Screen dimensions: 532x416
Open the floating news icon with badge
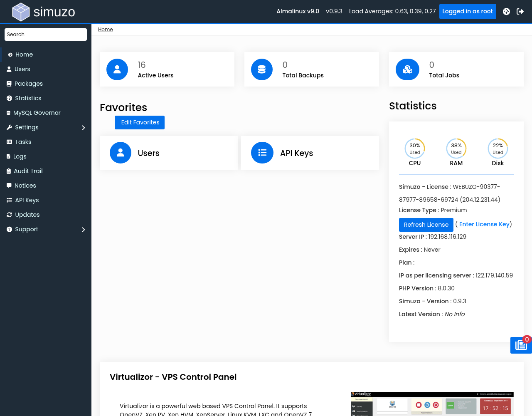click(521, 345)
